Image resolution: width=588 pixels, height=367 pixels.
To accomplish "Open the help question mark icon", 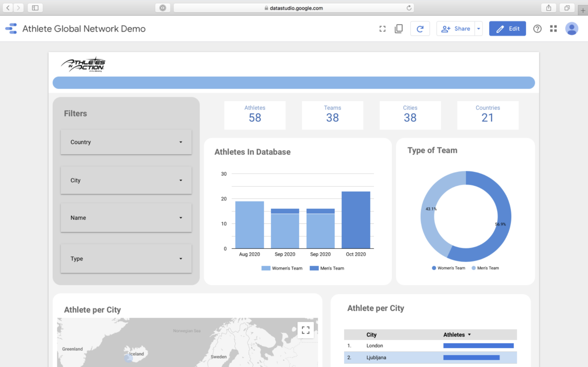I will 537,29.
